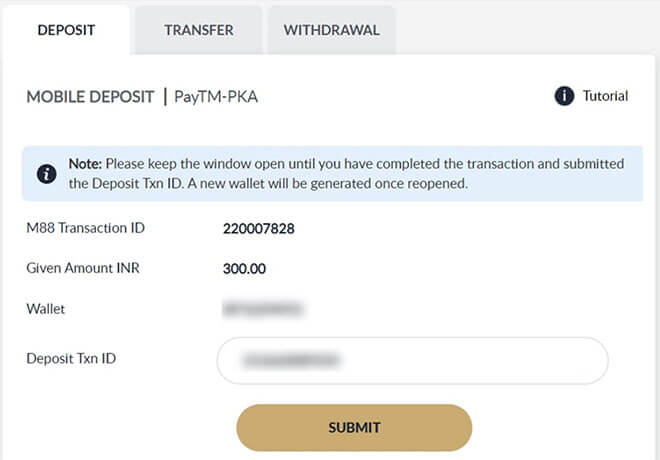Click the Tutorial info icon
The image size is (660, 460).
564,96
